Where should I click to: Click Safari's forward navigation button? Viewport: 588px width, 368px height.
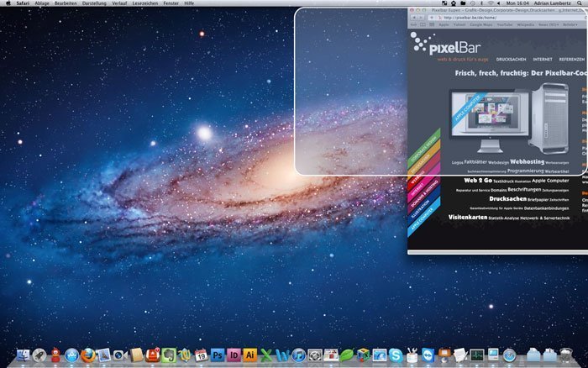click(421, 18)
